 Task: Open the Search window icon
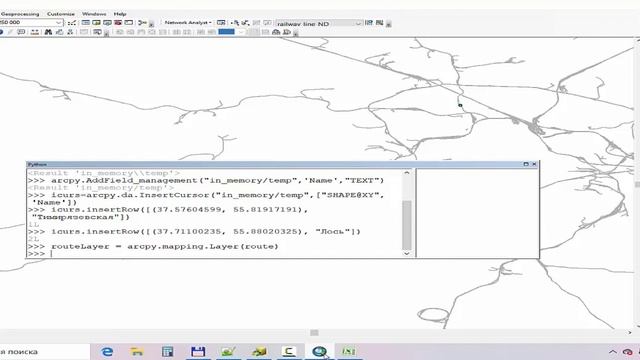(107, 22)
